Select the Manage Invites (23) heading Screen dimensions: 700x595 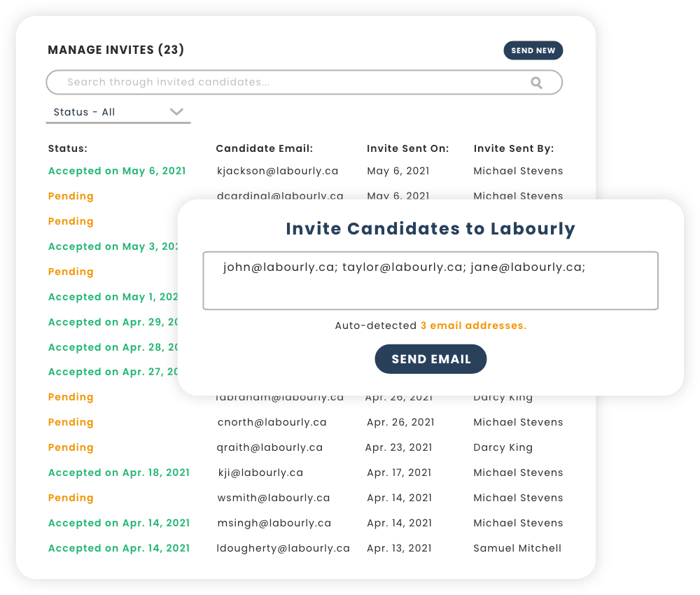tap(116, 50)
